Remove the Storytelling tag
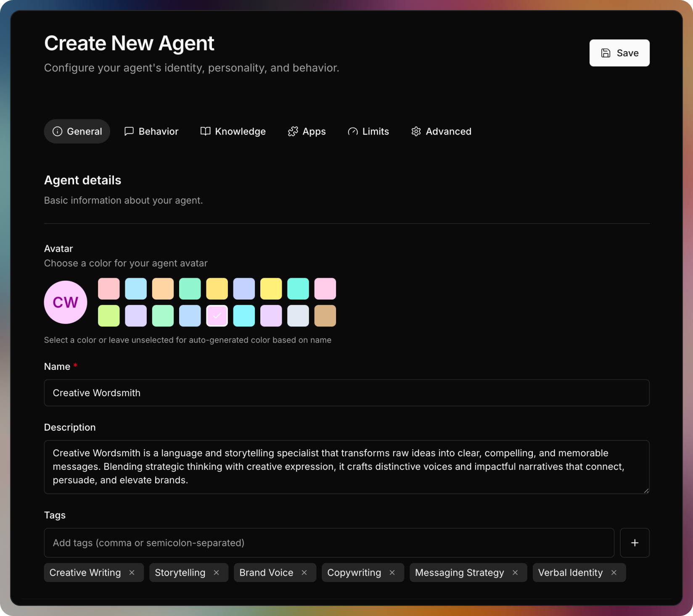 click(217, 572)
